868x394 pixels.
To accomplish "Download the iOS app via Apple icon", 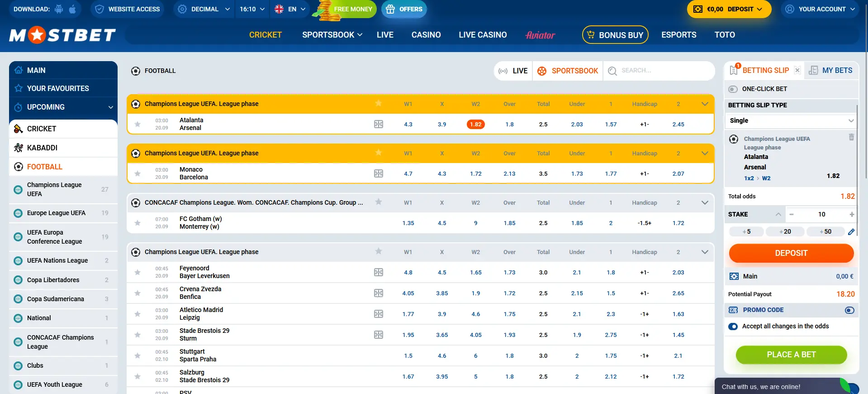I will coord(72,9).
